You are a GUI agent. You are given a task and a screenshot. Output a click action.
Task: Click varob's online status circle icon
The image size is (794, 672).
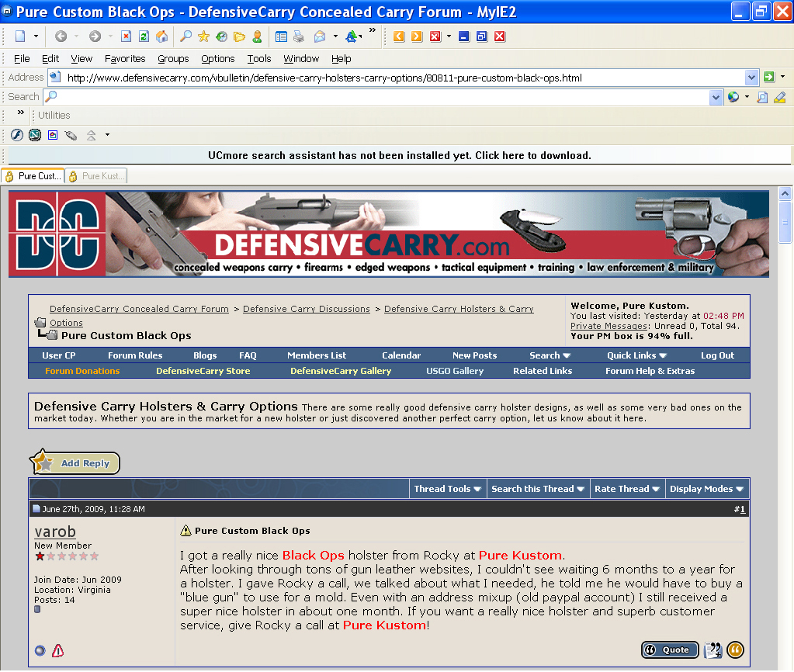[x=40, y=651]
